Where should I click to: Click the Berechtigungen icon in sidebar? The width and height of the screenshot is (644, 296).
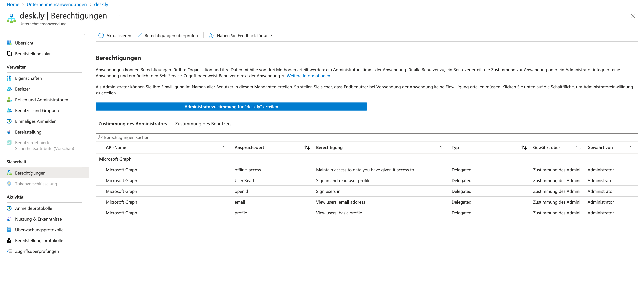click(x=9, y=173)
